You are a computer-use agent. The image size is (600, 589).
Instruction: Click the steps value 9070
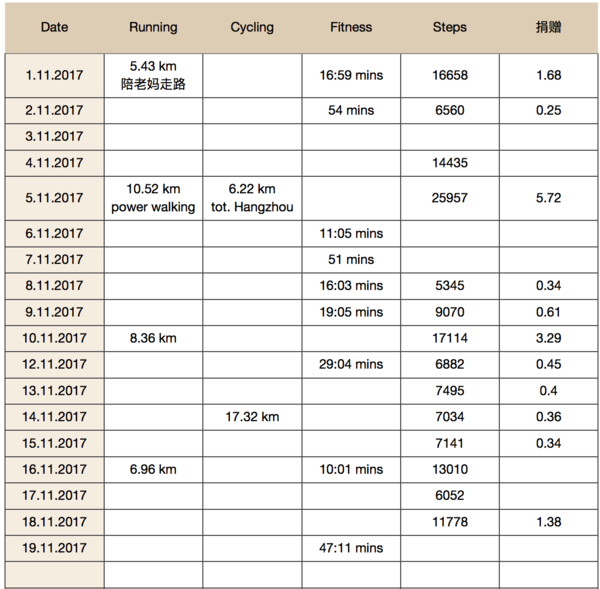click(450, 312)
